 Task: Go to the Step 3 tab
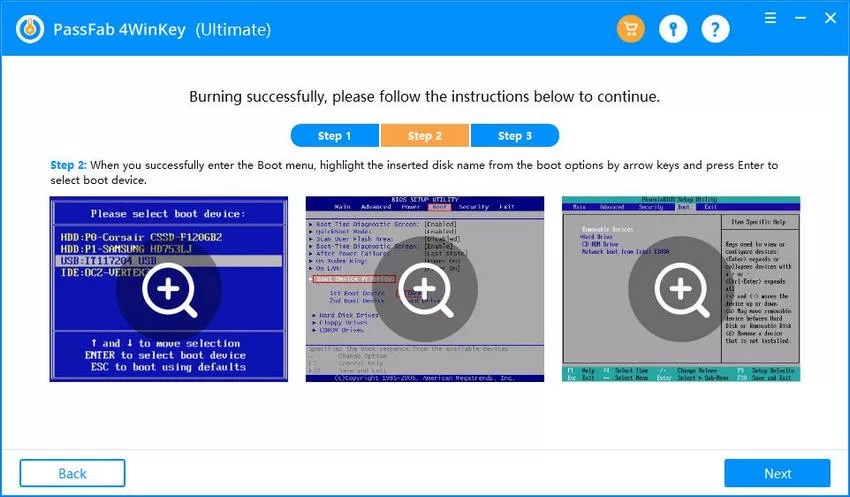click(515, 136)
